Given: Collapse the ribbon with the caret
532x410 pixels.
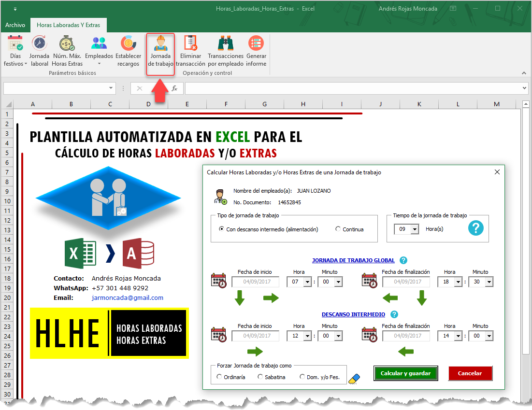Looking at the screenshot, I should click(x=524, y=73).
